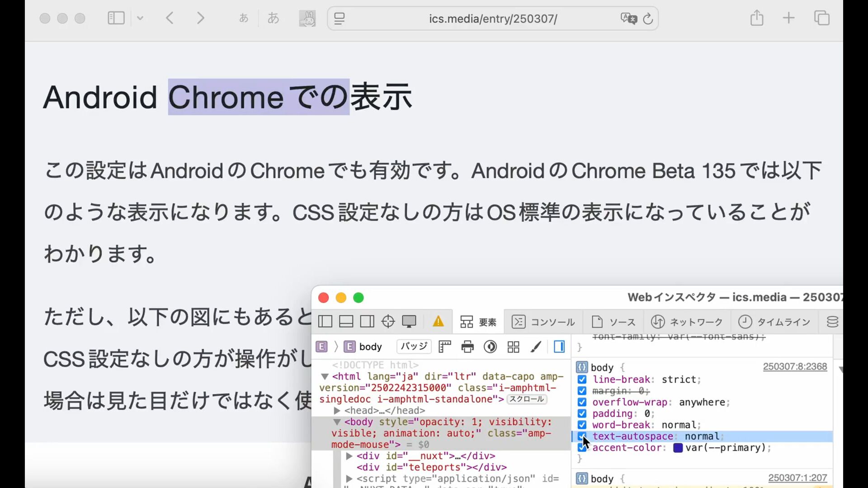Expand the head element node
The width and height of the screenshot is (868, 488).
pyautogui.click(x=337, y=410)
